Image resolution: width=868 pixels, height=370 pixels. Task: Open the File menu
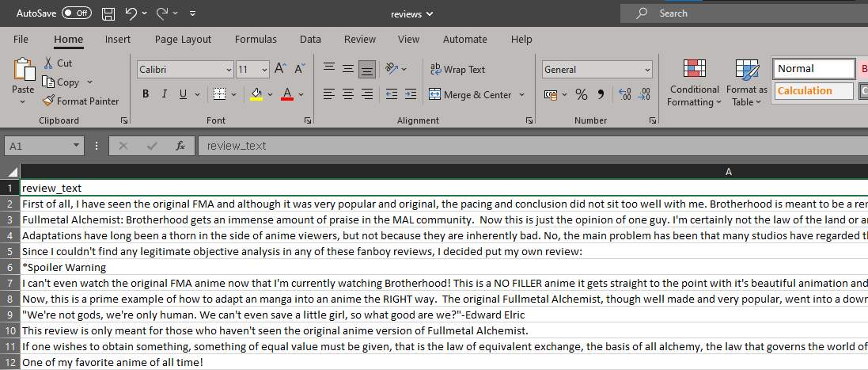(21, 40)
